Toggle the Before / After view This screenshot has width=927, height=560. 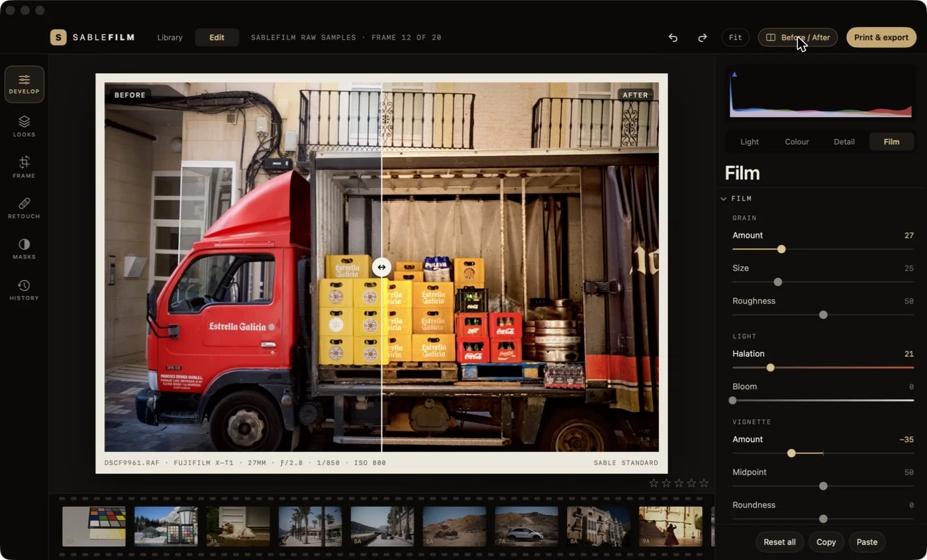click(797, 38)
